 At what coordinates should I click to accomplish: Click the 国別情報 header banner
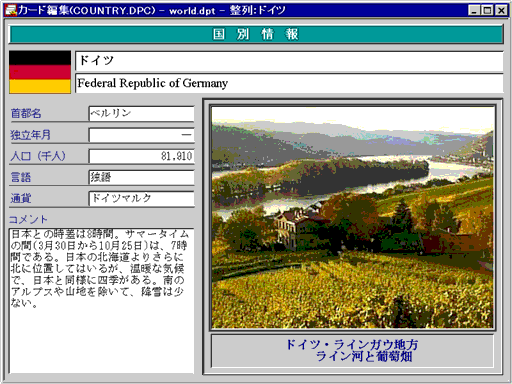tap(256, 34)
